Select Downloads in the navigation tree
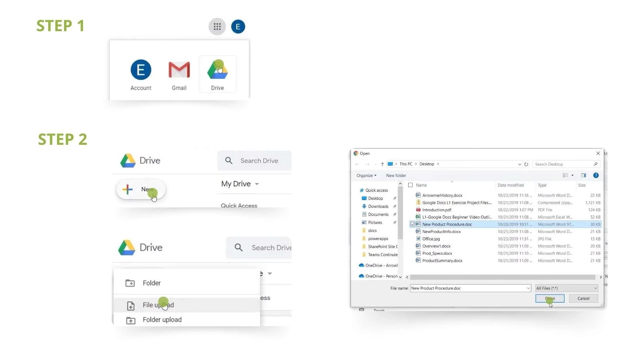 pyautogui.click(x=378, y=206)
